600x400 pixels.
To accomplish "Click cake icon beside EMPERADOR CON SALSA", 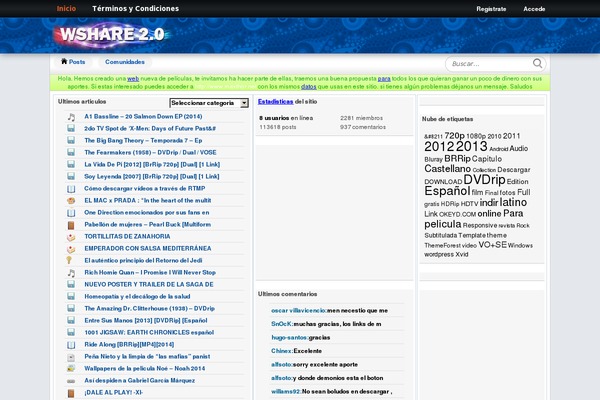I will [71, 249].
